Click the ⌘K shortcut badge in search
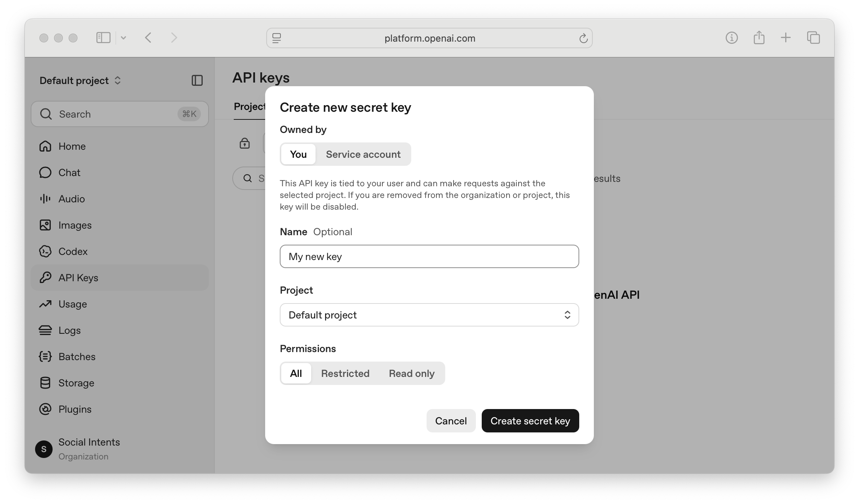The image size is (859, 504). pos(189,114)
